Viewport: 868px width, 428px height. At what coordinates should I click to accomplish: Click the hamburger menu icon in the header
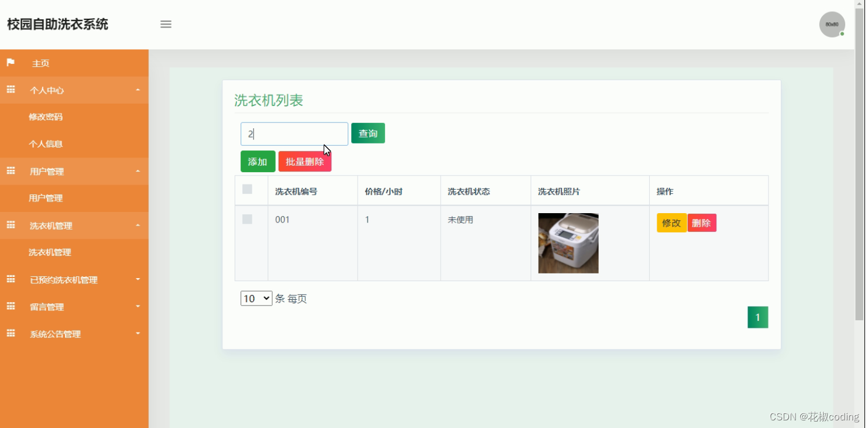[166, 24]
